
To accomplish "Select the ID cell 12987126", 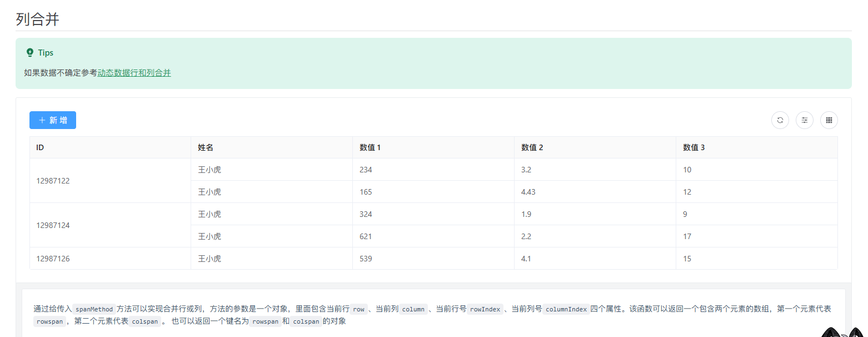I will (x=53, y=259).
